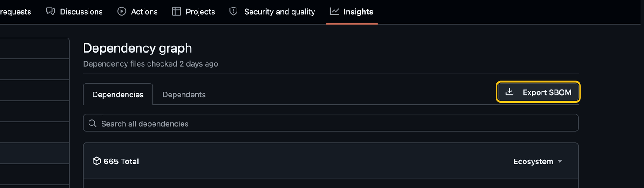The height and width of the screenshot is (188, 644).
Task: Click the download arrow icon beside Export SBOM
Action: coord(509,92)
